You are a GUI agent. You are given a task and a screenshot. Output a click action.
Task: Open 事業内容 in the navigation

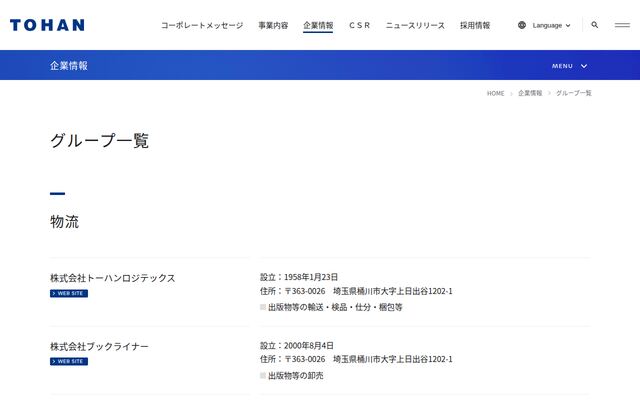[x=273, y=25]
